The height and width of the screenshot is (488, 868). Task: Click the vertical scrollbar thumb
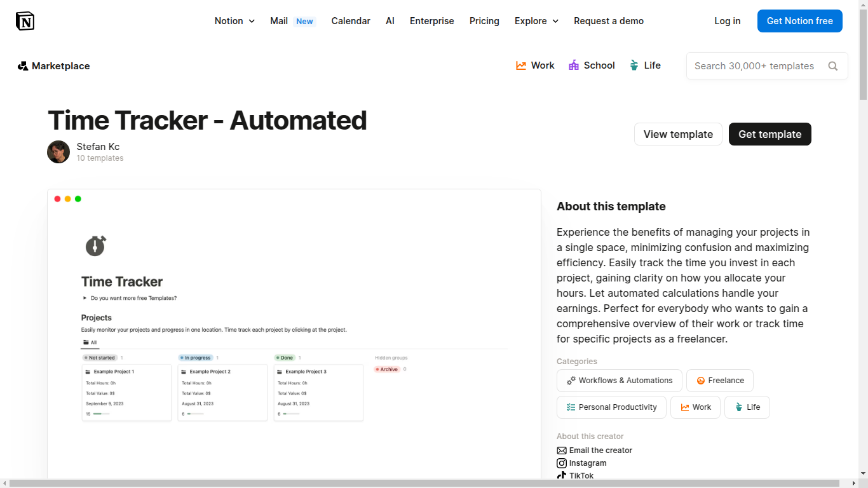tap(863, 55)
